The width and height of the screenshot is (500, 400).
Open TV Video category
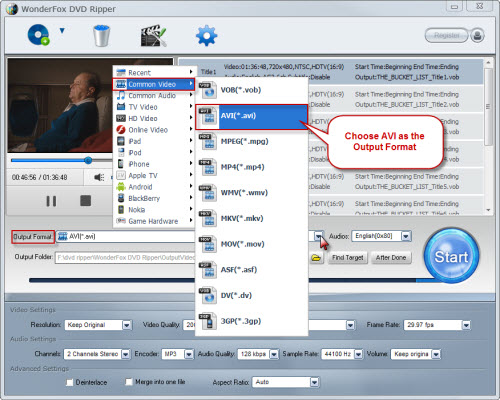tap(154, 107)
